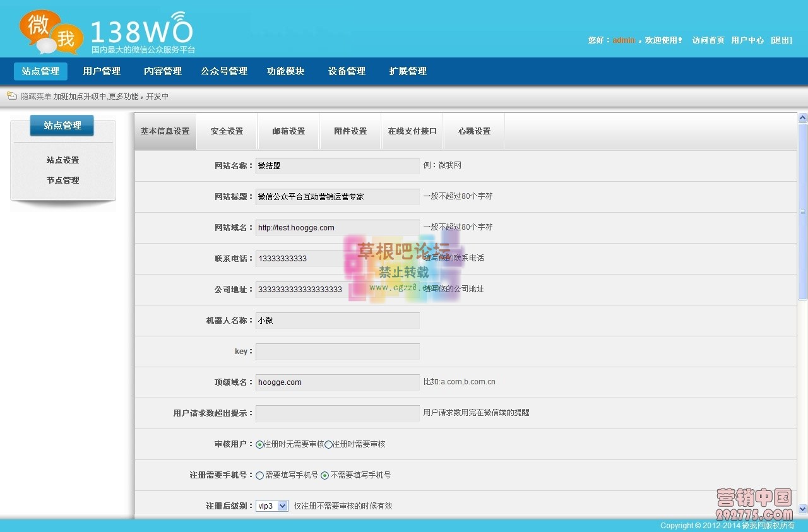Click the 访问首页 link
Viewport: 808px width, 532px height.
pos(708,39)
